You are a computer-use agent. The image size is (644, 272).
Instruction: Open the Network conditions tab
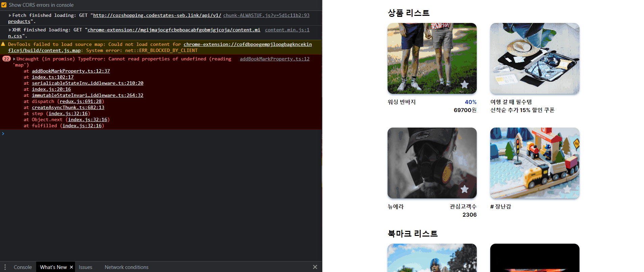point(126,267)
